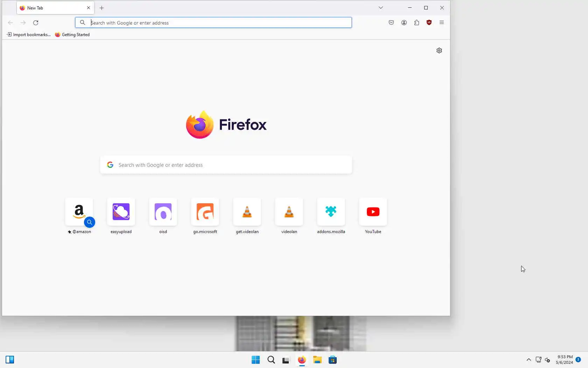Click Import bookmarks in bookmarks toolbar
588x368 pixels.
[x=29, y=35]
